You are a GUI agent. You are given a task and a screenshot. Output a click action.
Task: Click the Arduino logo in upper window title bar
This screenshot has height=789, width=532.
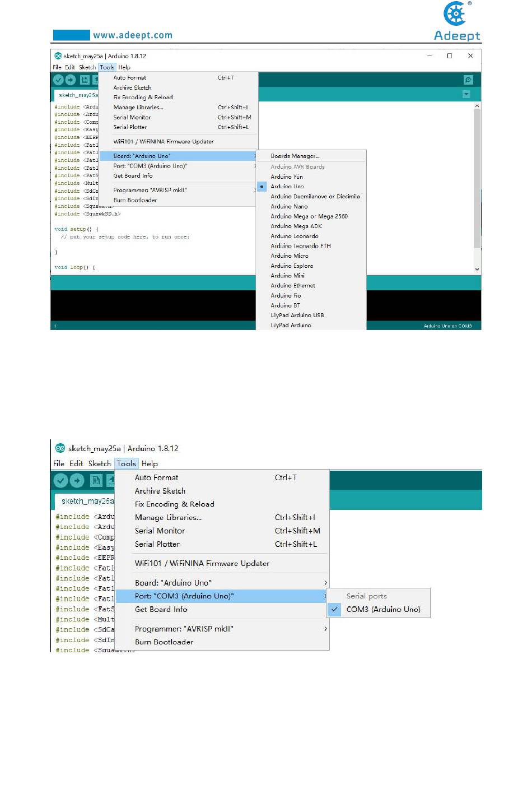(58, 56)
